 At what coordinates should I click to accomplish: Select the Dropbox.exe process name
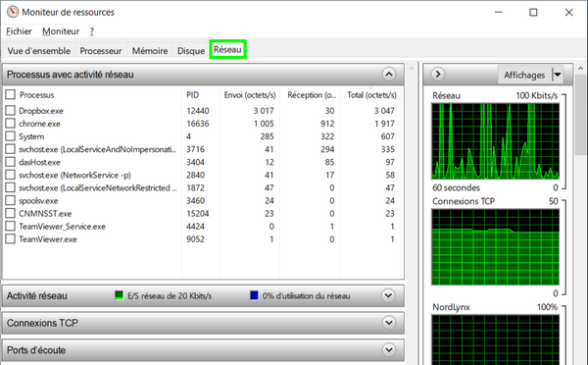(x=41, y=111)
